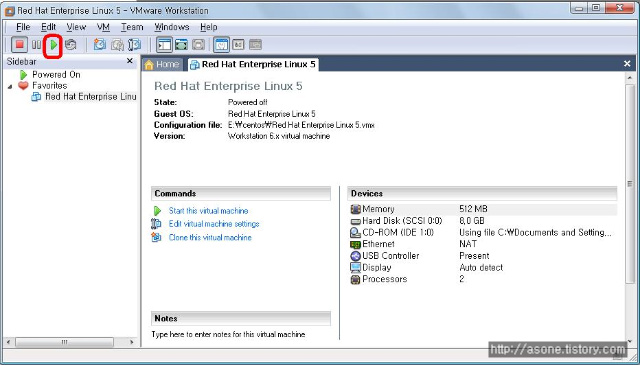Screen dimensions: 640x365
Task: Select the Summary view toolbar icon
Action: tap(222, 45)
